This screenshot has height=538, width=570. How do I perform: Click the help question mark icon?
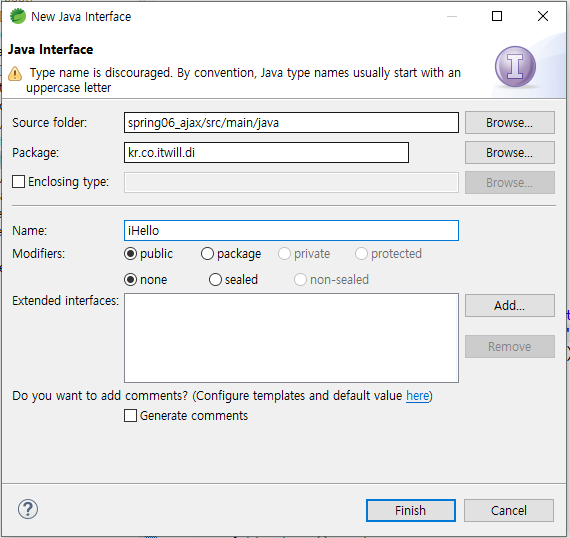(x=28, y=509)
